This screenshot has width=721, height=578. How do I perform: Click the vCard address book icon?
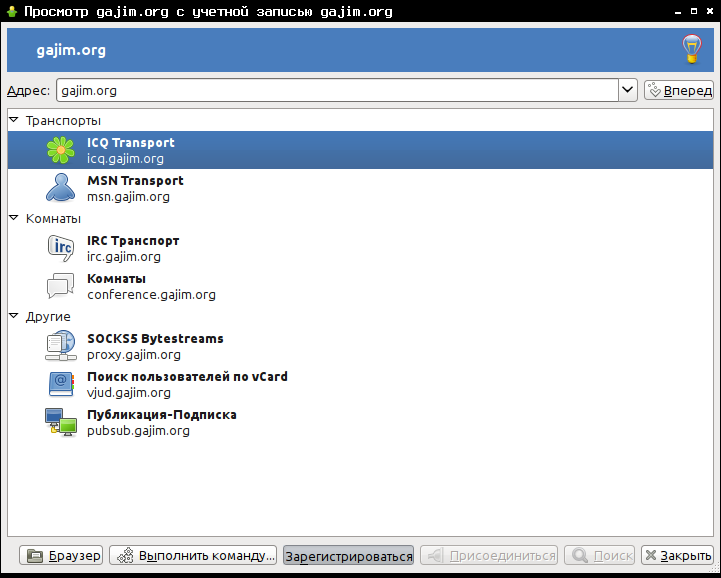click(x=61, y=384)
